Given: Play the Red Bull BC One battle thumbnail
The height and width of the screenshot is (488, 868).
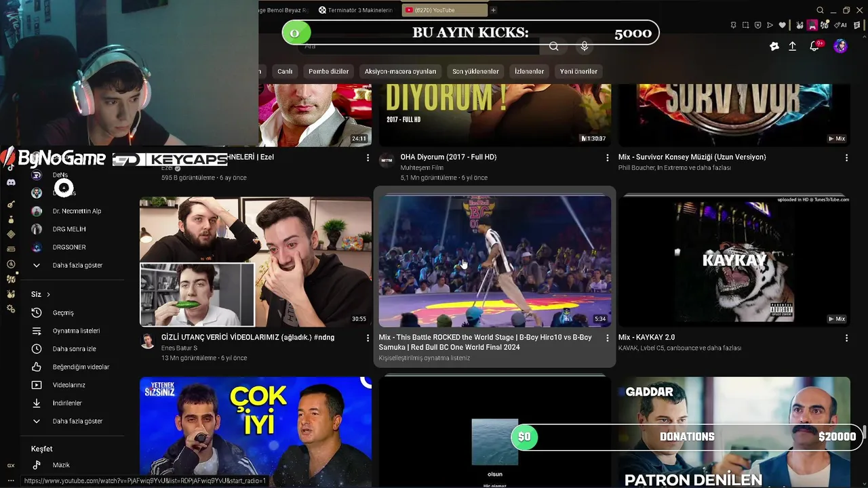Looking at the screenshot, I should click(495, 261).
